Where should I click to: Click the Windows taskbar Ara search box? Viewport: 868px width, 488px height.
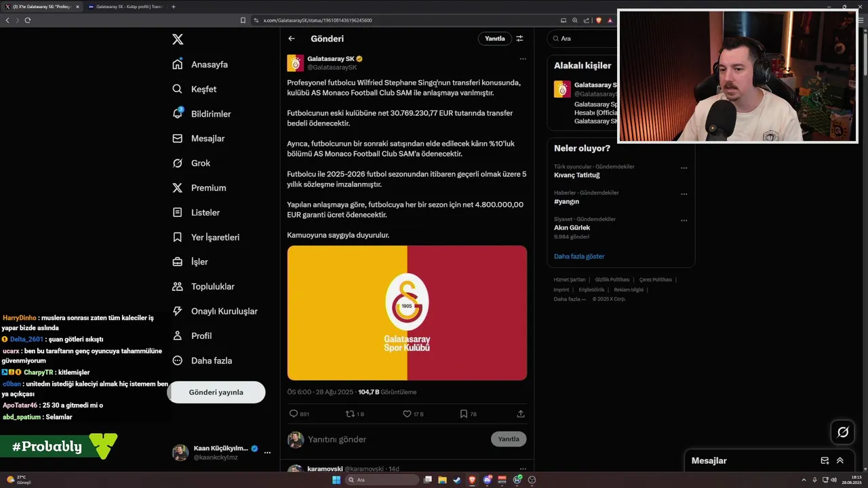(x=382, y=480)
